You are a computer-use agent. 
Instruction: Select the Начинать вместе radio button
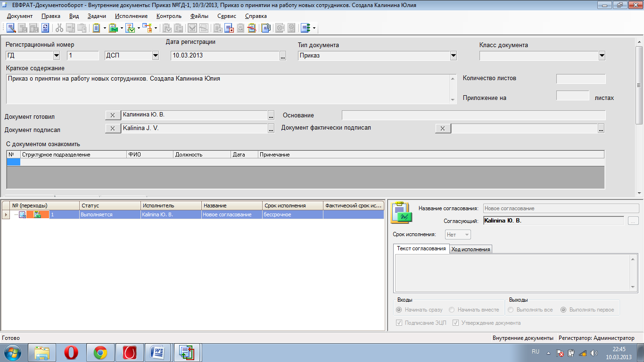click(452, 310)
